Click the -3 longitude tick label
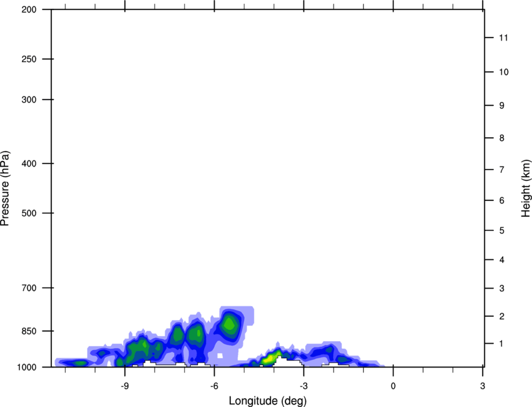The width and height of the screenshot is (532, 407). [x=304, y=386]
